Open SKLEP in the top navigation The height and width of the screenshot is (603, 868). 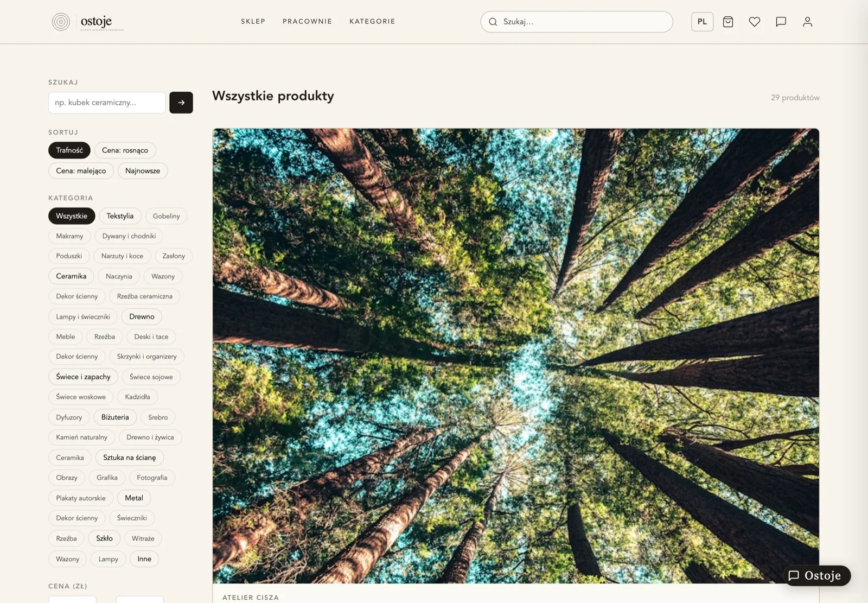click(x=253, y=22)
